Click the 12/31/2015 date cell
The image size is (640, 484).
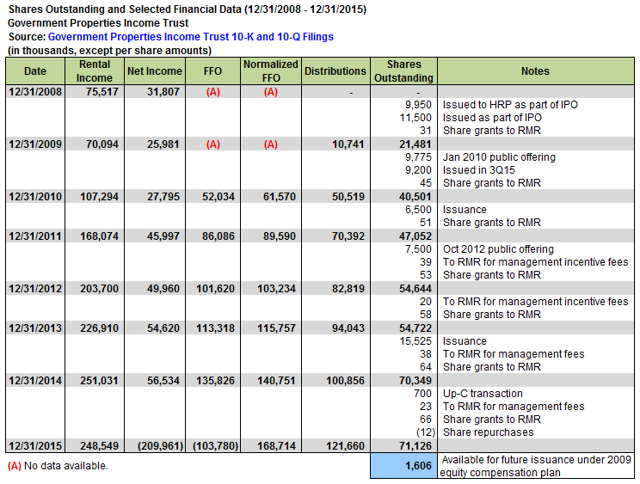[x=35, y=446]
